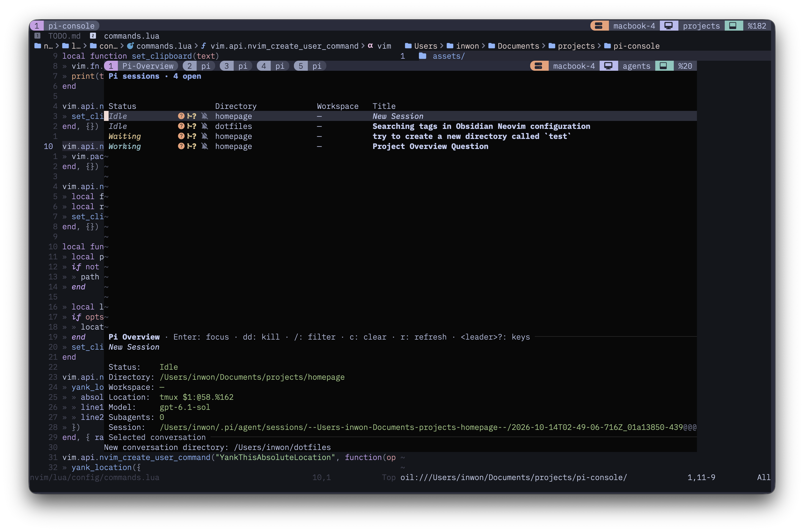Click the Title column header
The height and width of the screenshot is (532, 804).
pos(384,106)
